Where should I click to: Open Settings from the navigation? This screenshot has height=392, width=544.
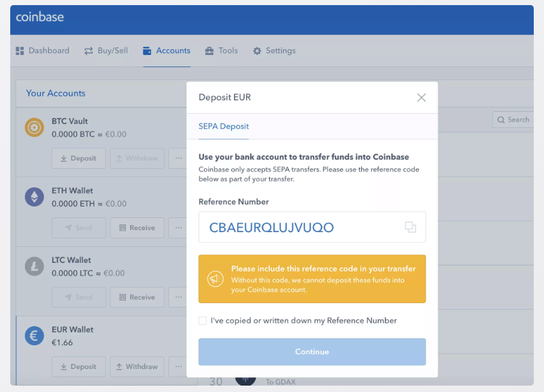coord(274,51)
